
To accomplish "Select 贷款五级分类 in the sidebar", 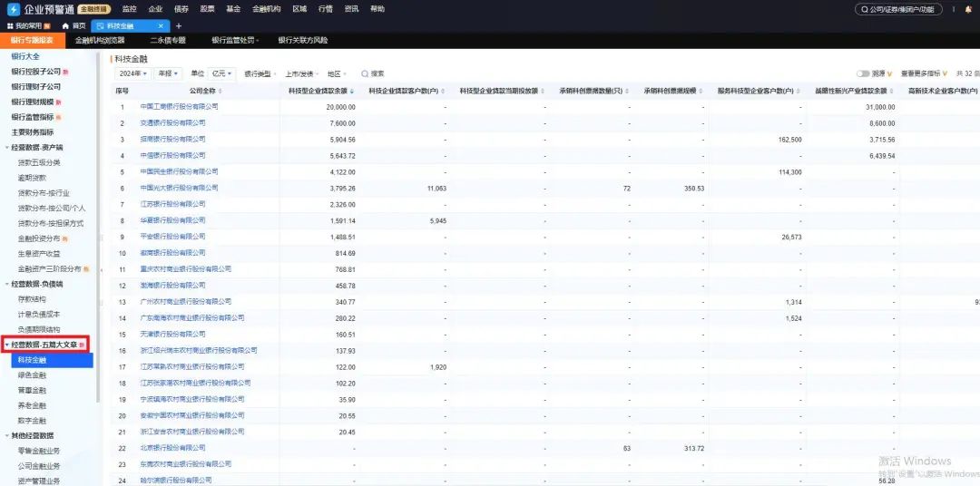I will (39, 162).
